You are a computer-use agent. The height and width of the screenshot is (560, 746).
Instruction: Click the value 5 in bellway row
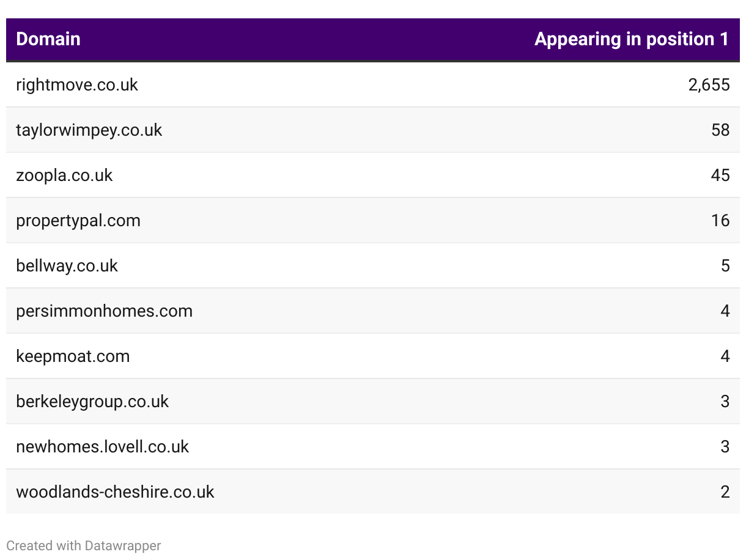pos(725,265)
